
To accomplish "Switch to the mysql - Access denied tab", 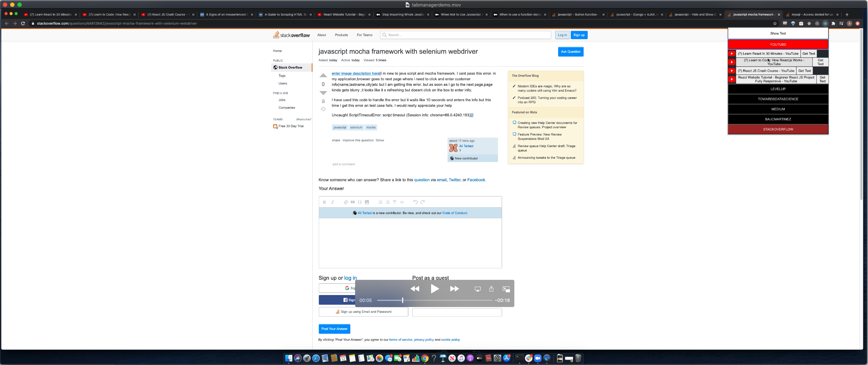I will (x=812, y=14).
